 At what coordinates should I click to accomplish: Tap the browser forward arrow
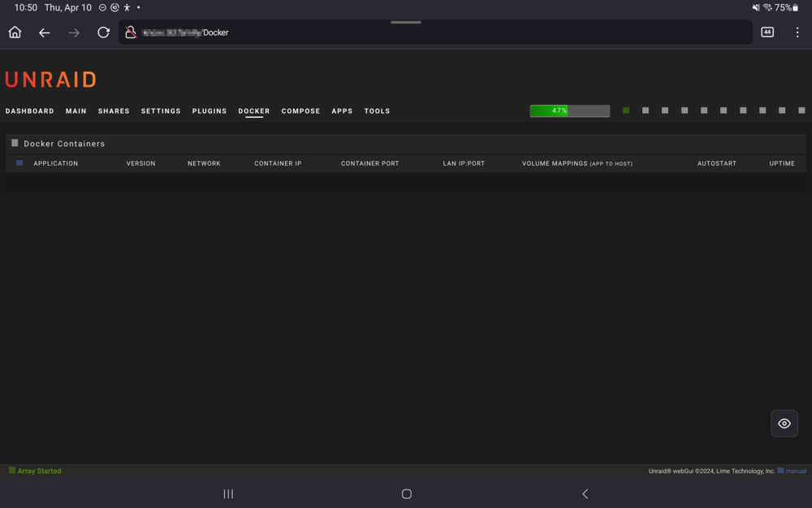(x=74, y=33)
